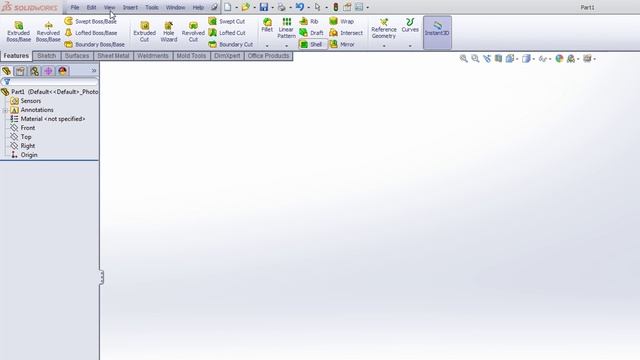Open the File menu
Screen dimensions: 640x360
coord(75,7)
